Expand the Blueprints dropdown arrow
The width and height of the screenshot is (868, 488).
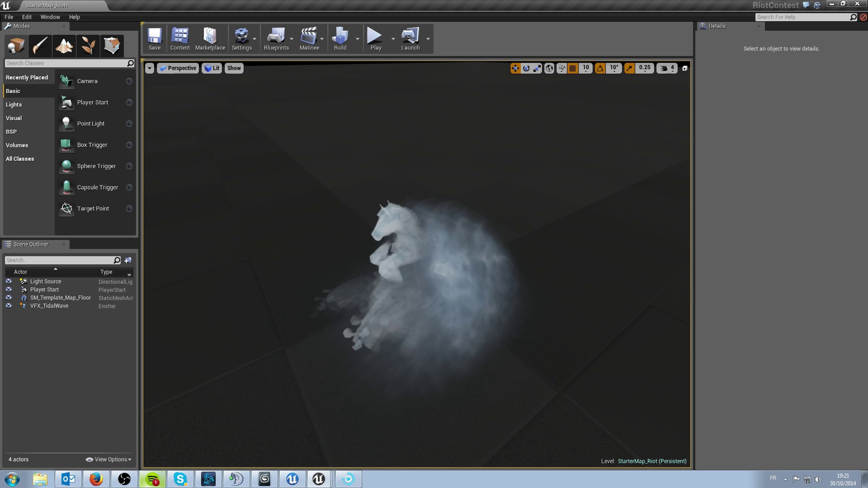[292, 39]
